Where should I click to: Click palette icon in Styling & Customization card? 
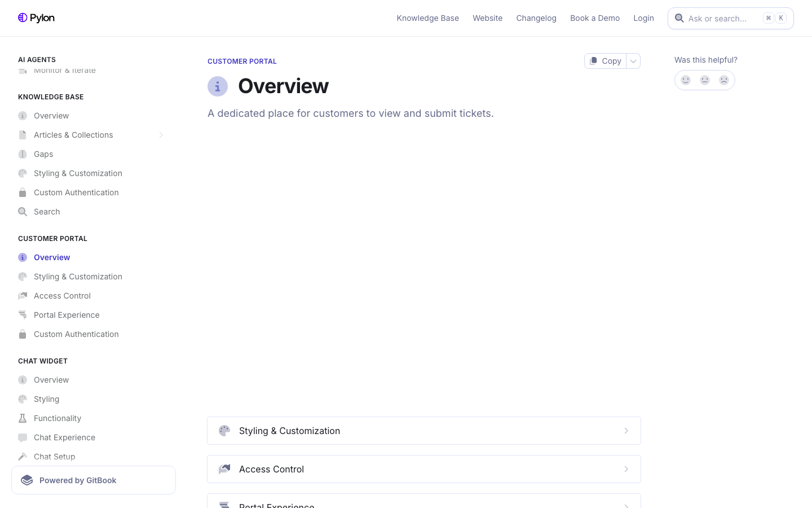point(224,431)
